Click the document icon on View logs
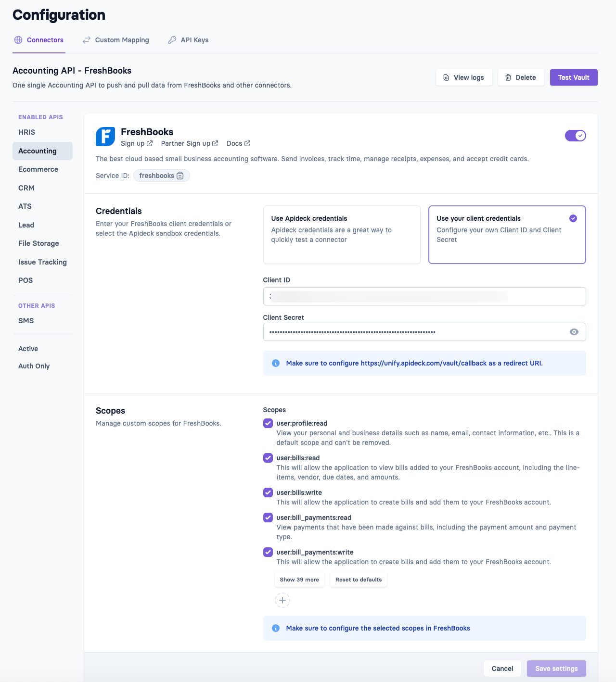The image size is (616, 682). pos(447,77)
